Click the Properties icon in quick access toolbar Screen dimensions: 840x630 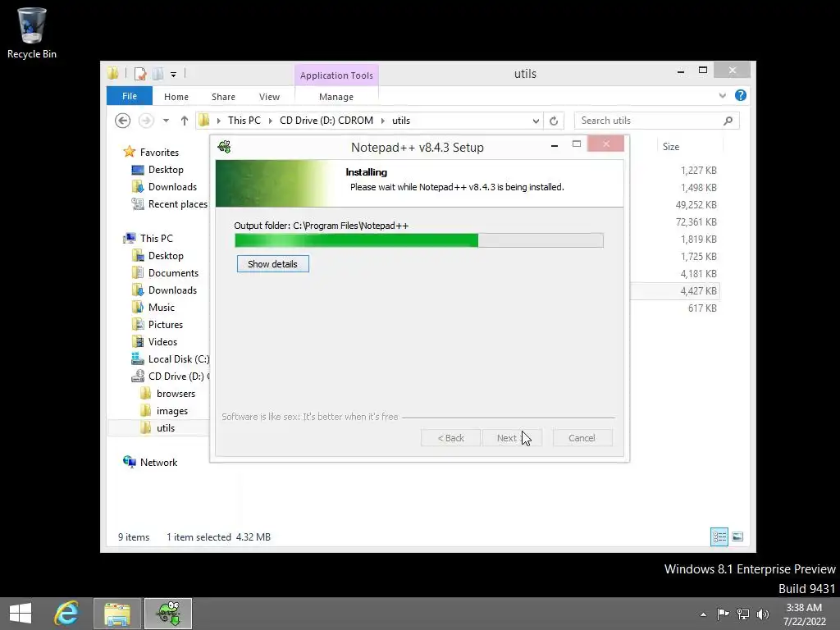[x=140, y=74]
